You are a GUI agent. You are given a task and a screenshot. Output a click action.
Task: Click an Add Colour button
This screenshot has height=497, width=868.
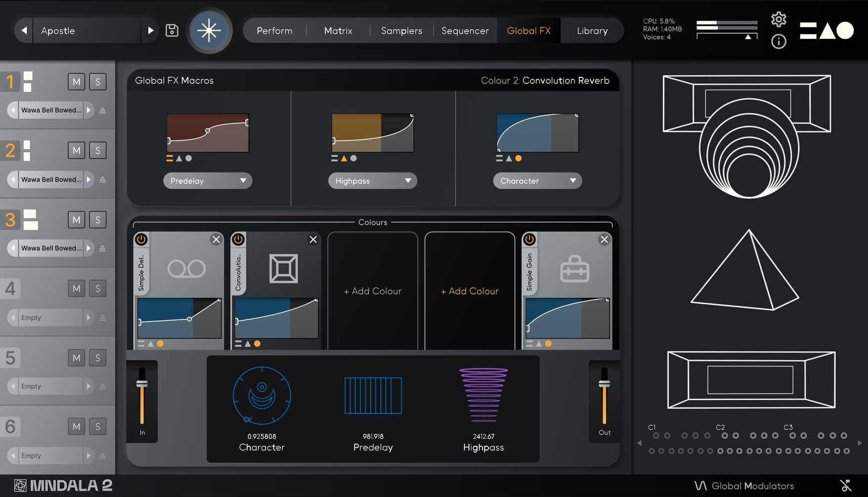(372, 291)
